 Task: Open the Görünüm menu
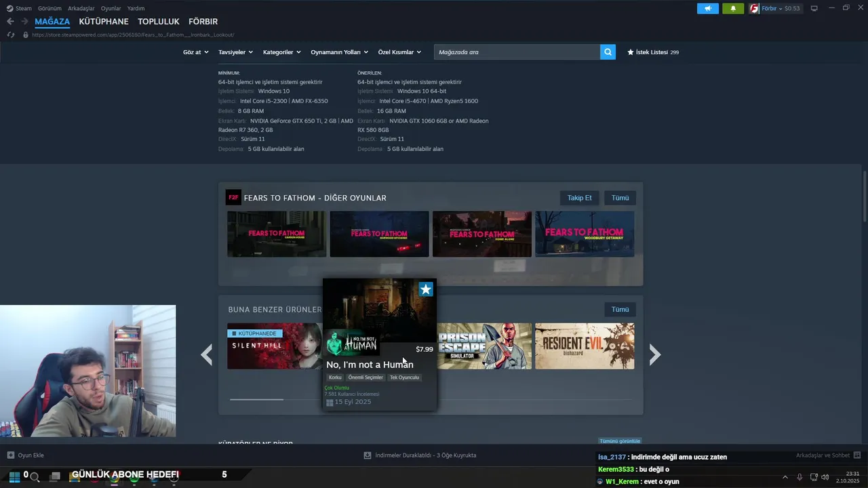point(50,8)
